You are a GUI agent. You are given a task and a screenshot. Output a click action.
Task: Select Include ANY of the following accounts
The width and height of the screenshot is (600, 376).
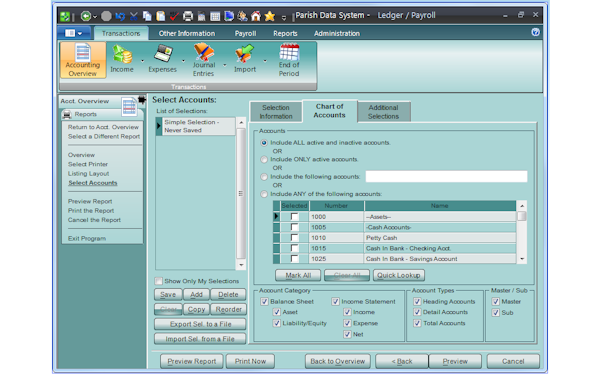[264, 194]
